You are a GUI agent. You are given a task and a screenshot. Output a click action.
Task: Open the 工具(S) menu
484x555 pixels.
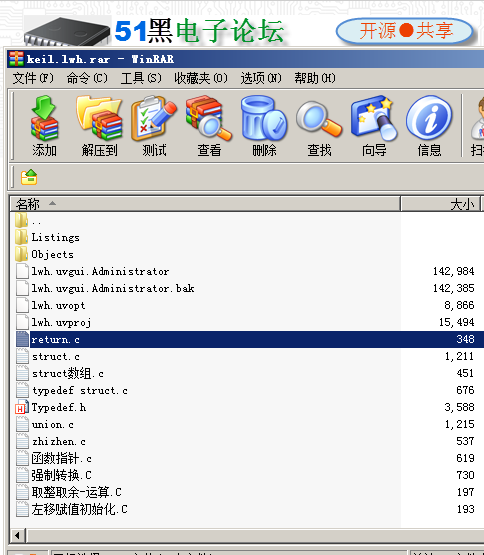click(141, 78)
